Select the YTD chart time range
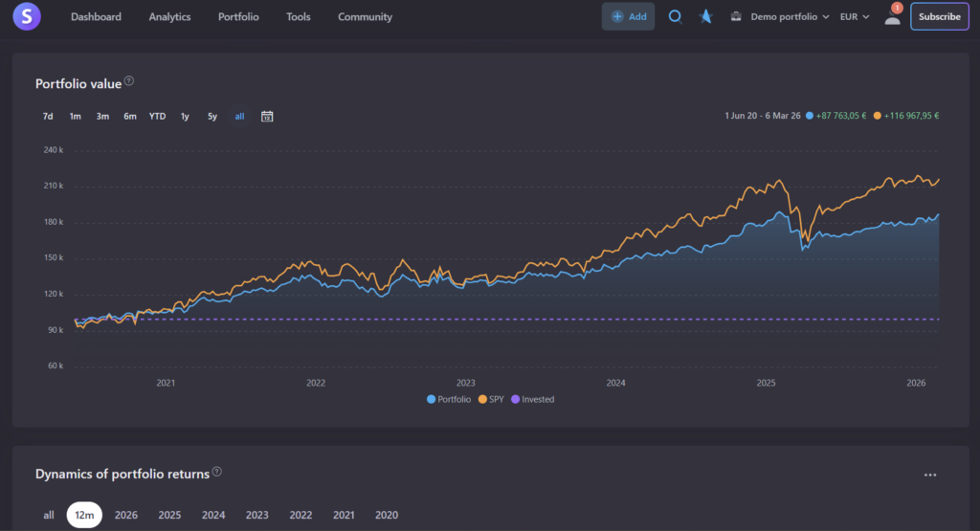980x531 pixels. (157, 117)
